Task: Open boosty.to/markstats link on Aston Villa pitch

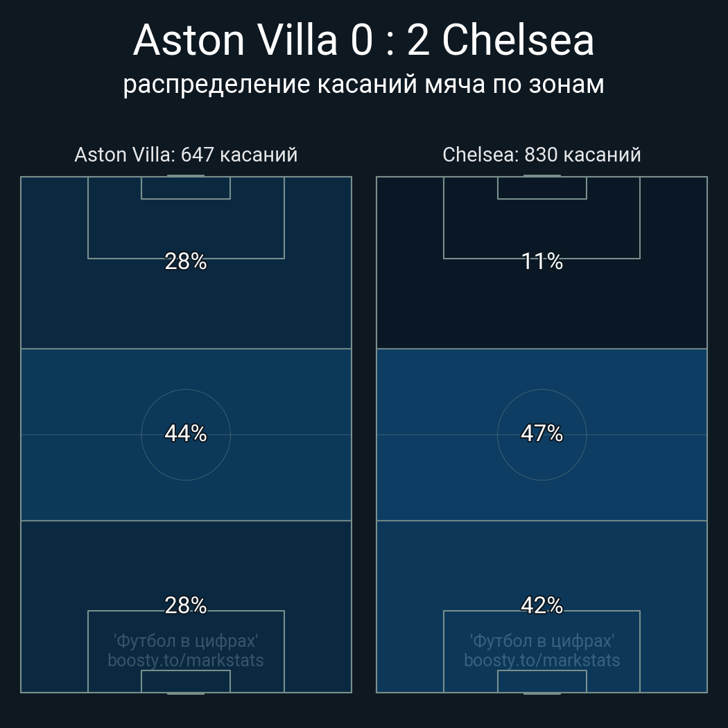Action: [x=186, y=660]
